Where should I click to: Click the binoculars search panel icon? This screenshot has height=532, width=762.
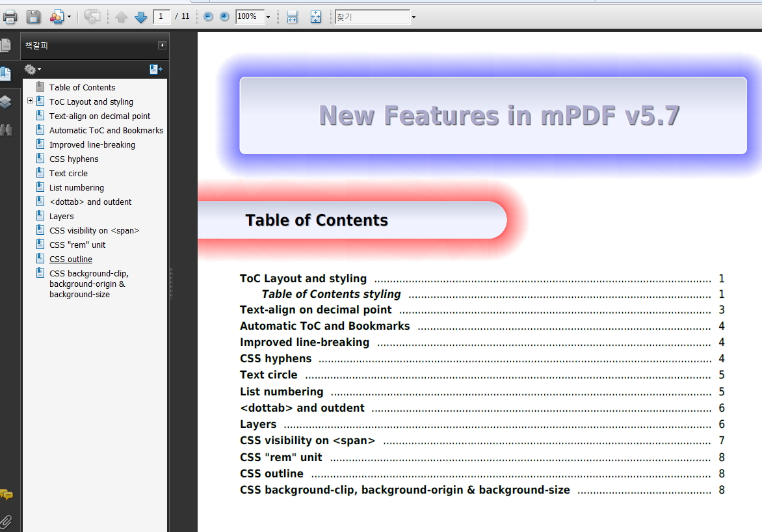point(6,130)
